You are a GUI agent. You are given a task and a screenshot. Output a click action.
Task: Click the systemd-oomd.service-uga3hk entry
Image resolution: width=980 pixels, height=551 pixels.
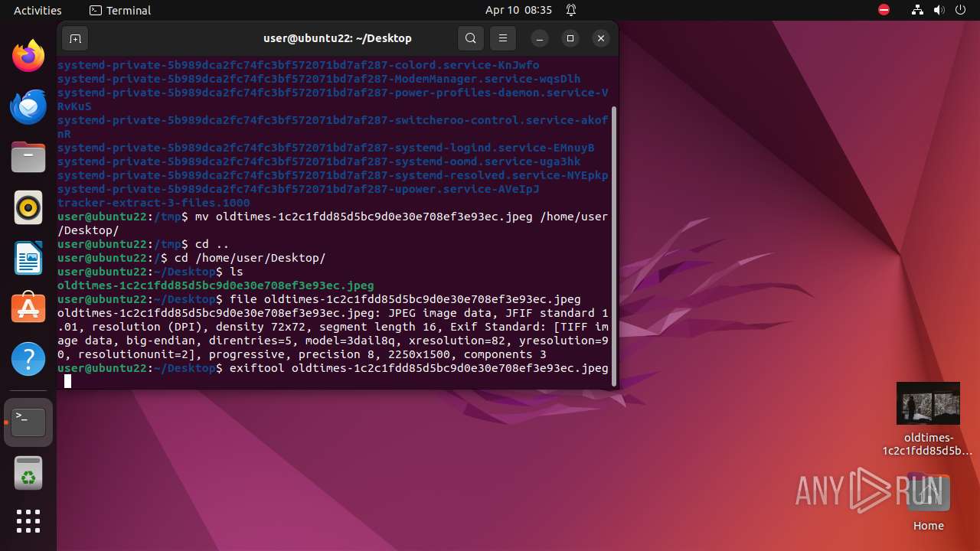[x=319, y=161]
